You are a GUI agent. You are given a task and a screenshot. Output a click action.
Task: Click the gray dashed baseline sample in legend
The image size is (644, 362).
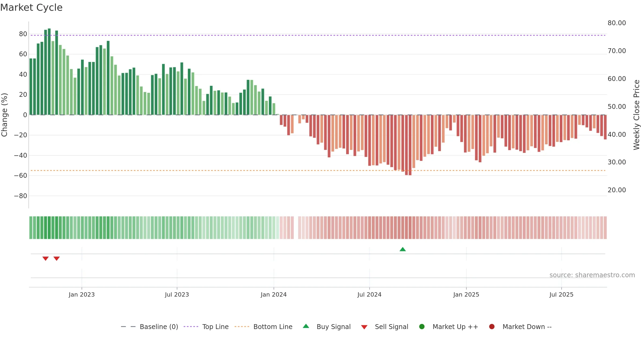pyautogui.click(x=128, y=327)
